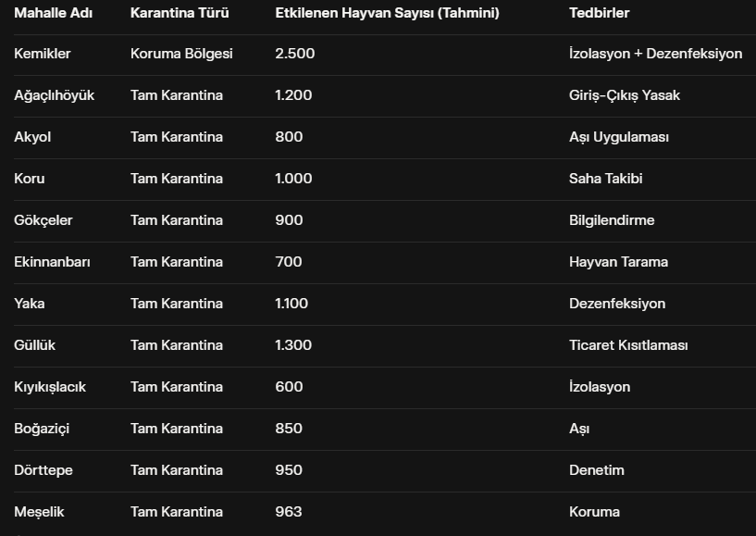Click the Hayvan Tarama measure cell
Image resolution: width=756 pixels, height=536 pixels.
pos(618,262)
